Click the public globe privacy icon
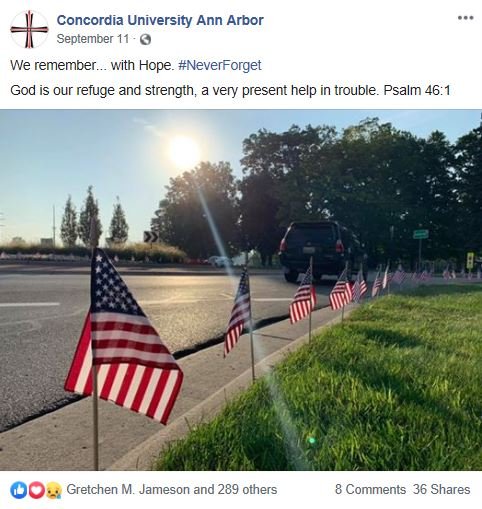Image resolution: width=482 pixels, height=509 pixels. click(145, 39)
